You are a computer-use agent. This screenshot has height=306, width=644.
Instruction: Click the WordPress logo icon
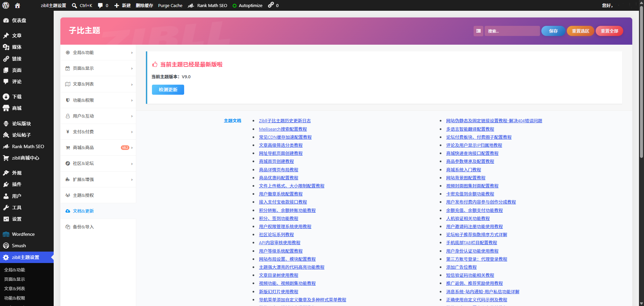tap(6, 5)
